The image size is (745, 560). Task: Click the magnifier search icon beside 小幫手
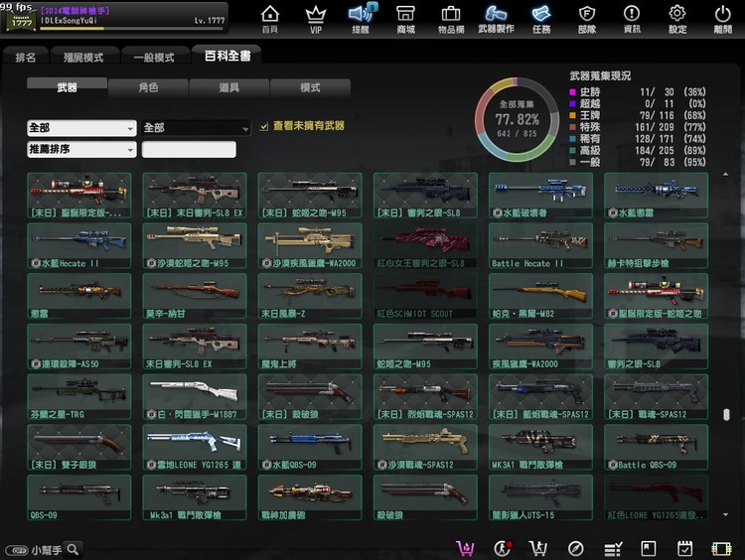point(73,549)
